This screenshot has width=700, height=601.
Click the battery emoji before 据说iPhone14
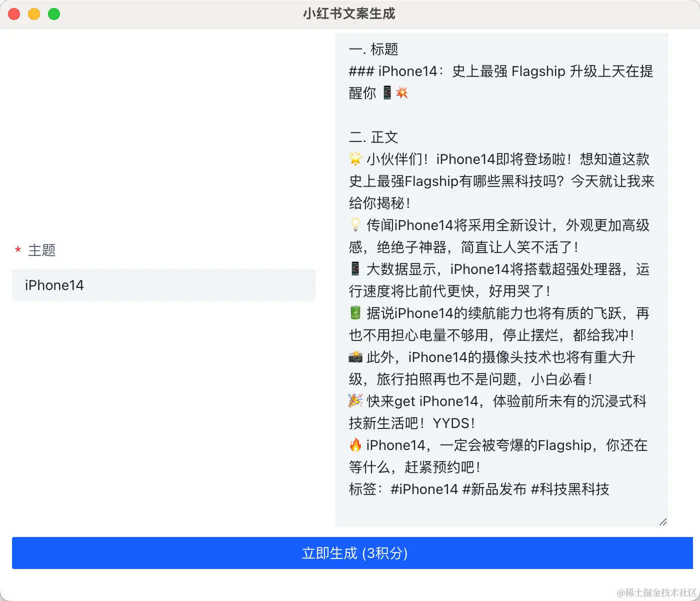pos(355,313)
